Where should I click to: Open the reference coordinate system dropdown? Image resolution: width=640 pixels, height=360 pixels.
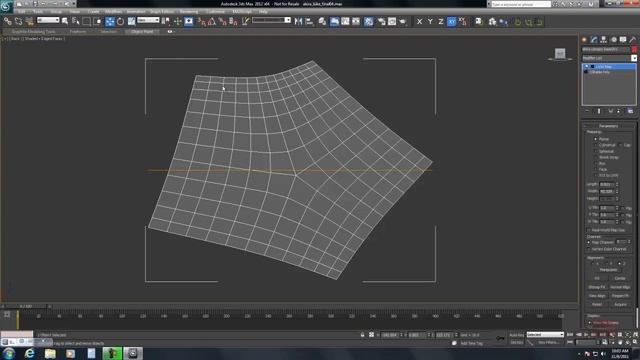coord(148,20)
